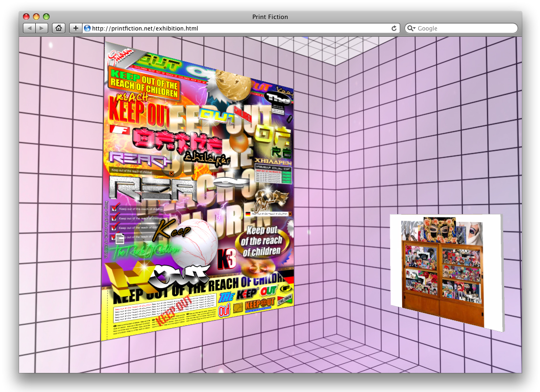Viewport: 540px width, 392px height.
Task: Click the browser Forward arrow button
Action: pos(42,28)
